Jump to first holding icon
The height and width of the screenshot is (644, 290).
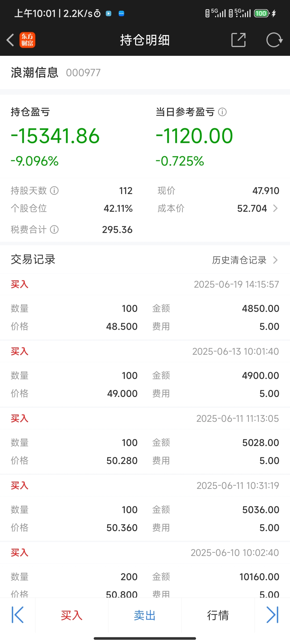click(18, 615)
